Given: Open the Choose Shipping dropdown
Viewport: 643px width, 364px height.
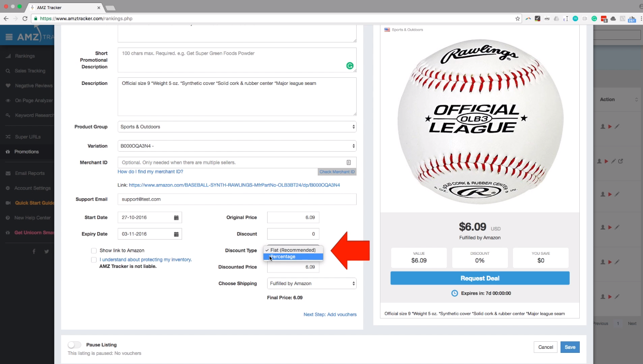Looking at the screenshot, I should click(312, 284).
